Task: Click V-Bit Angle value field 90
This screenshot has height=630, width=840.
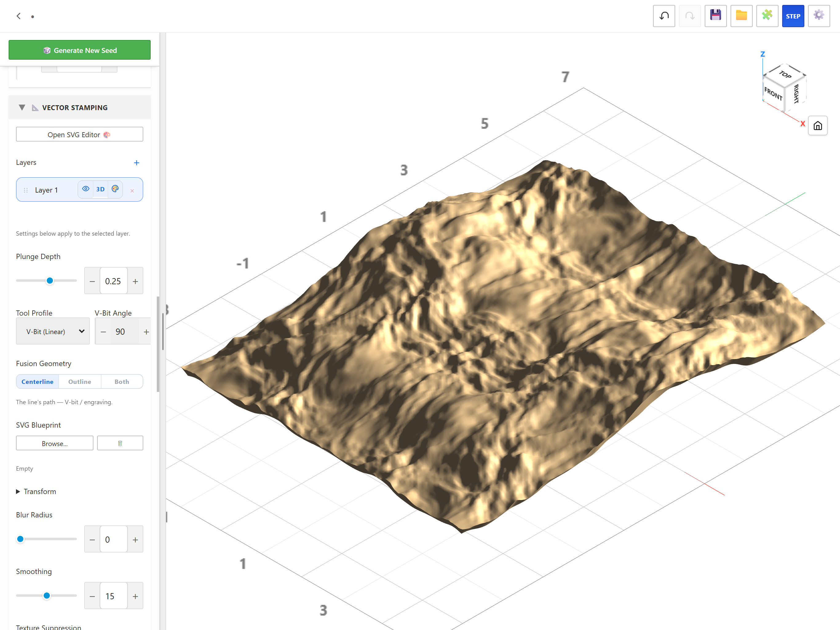Action: pos(125,331)
